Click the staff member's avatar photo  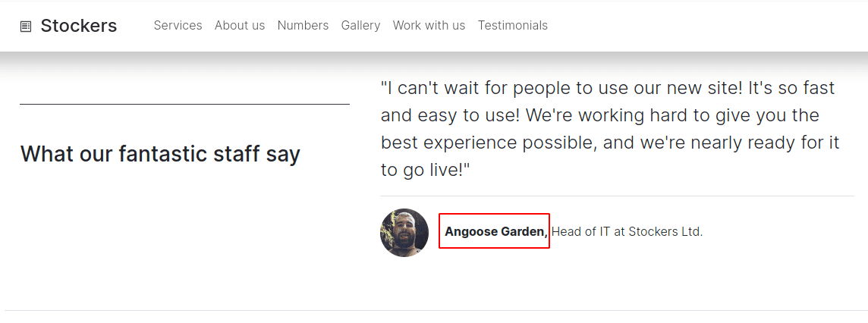(x=404, y=233)
